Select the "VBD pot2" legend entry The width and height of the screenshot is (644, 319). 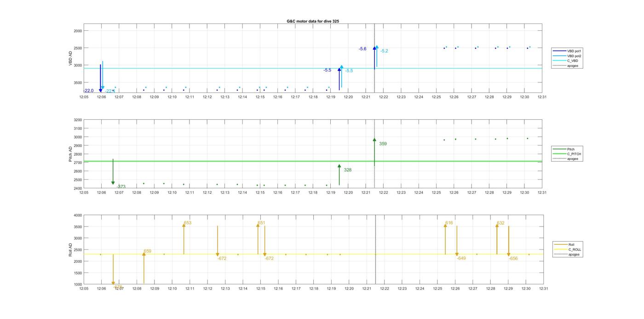[568, 56]
